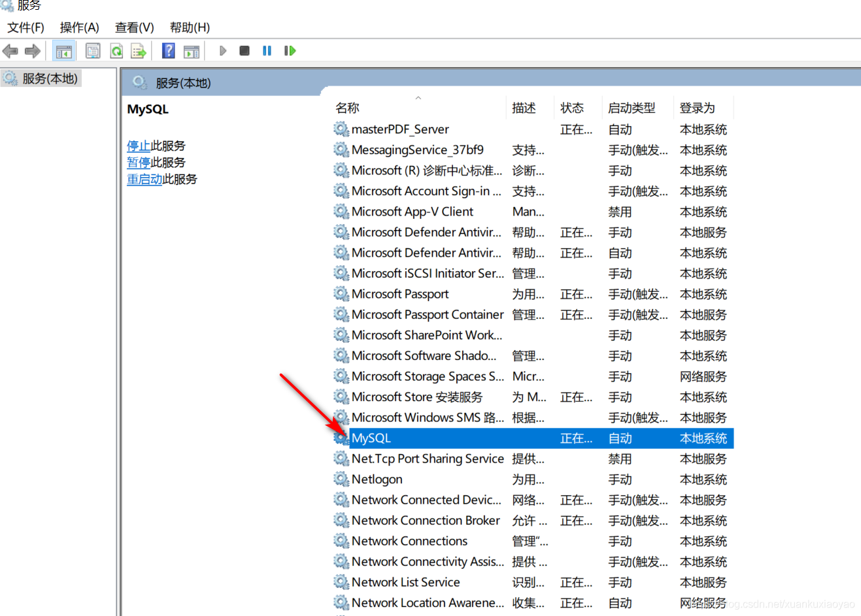Click the 暂停 link to pause service
This screenshot has height=616, width=861.
coord(139,162)
